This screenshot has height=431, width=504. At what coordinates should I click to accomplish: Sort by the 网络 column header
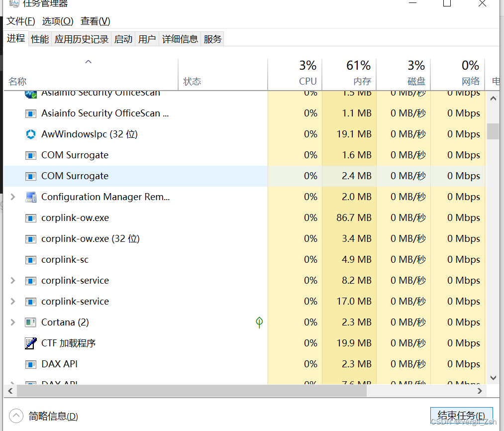click(458, 75)
